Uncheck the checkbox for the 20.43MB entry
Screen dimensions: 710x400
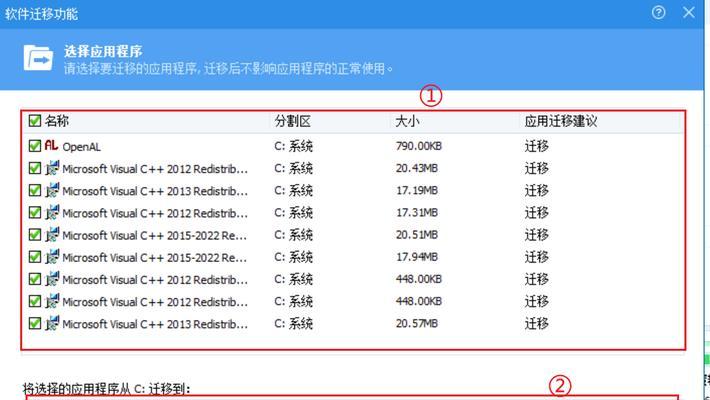click(35, 168)
